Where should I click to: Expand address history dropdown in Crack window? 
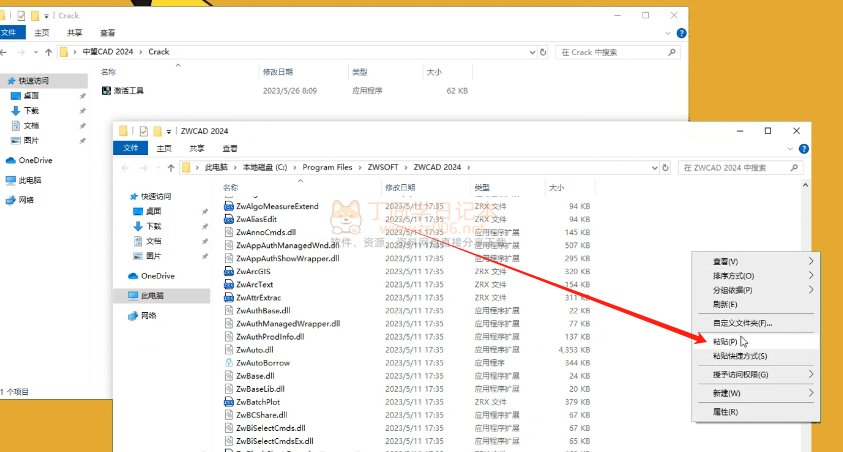click(532, 52)
